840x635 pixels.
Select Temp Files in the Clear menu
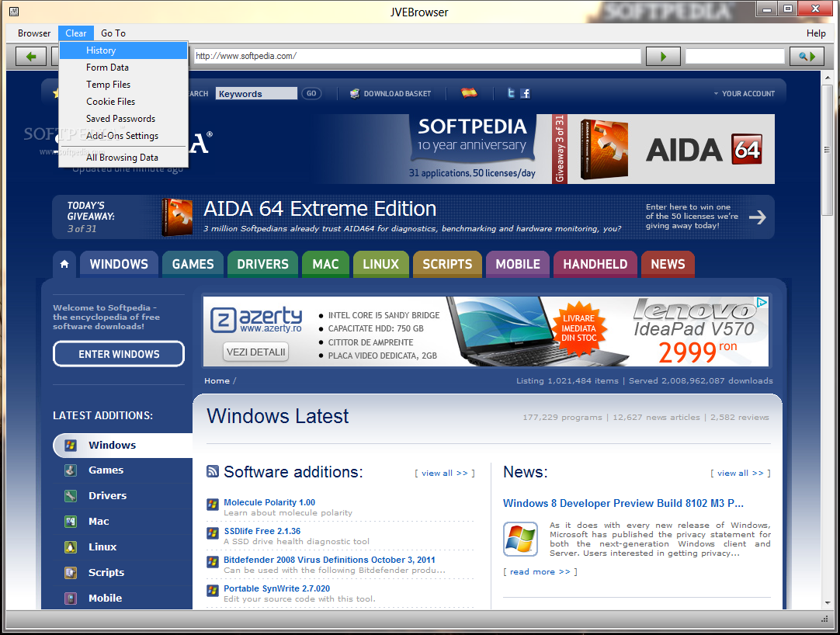[x=123, y=85]
